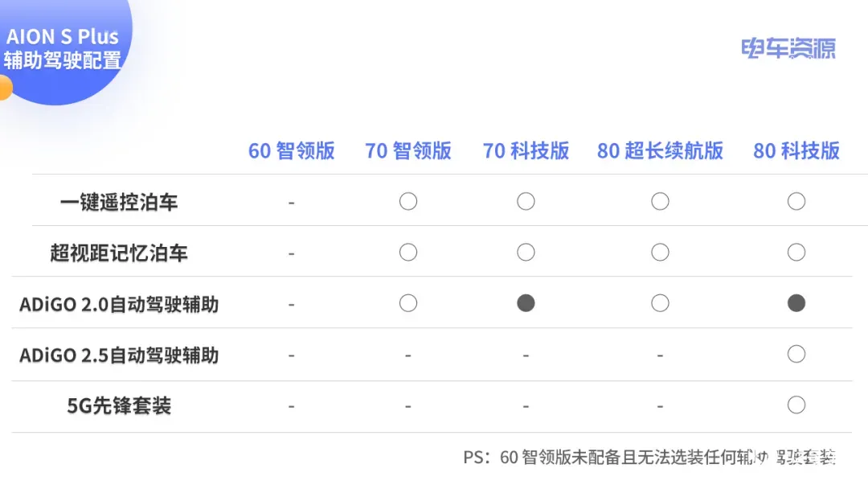Click the orange dot beside the badge

click(5, 88)
